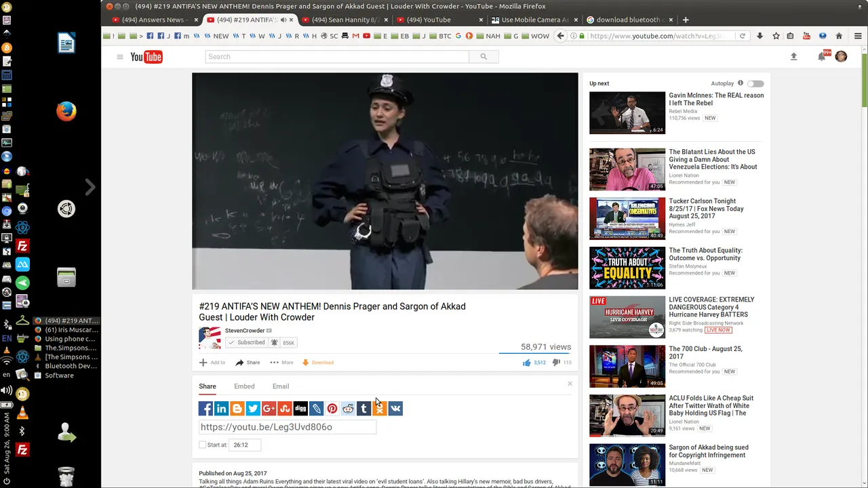Click the YouTube search magnifier button
This screenshot has width=868, height=488.
(484, 57)
